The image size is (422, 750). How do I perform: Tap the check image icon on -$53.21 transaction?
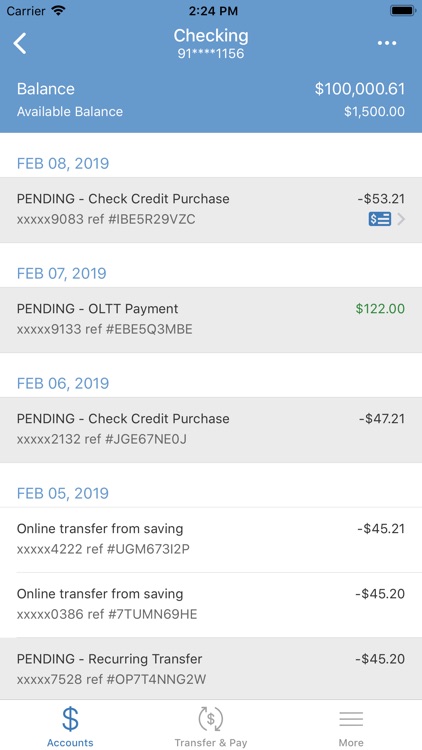(x=379, y=220)
